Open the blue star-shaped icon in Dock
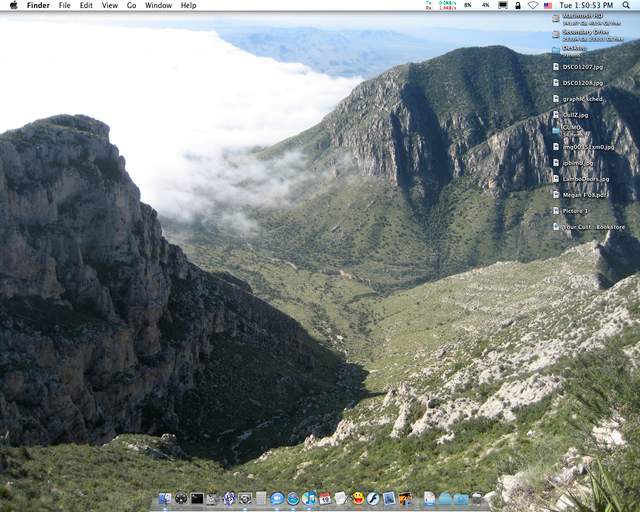Image resolution: width=640 pixels, height=512 pixels. [x=229, y=499]
